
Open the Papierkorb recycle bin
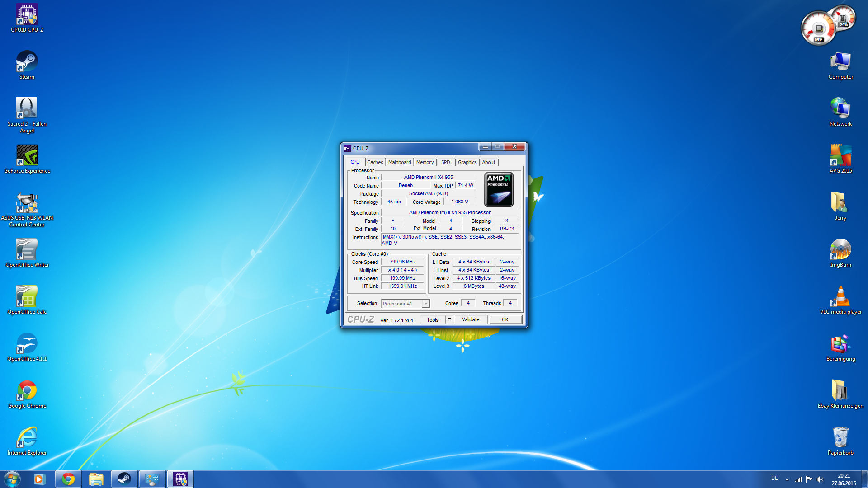pyautogui.click(x=840, y=437)
